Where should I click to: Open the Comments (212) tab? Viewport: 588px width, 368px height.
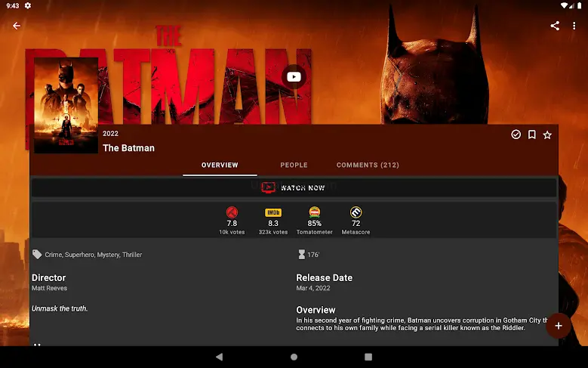pyautogui.click(x=368, y=165)
